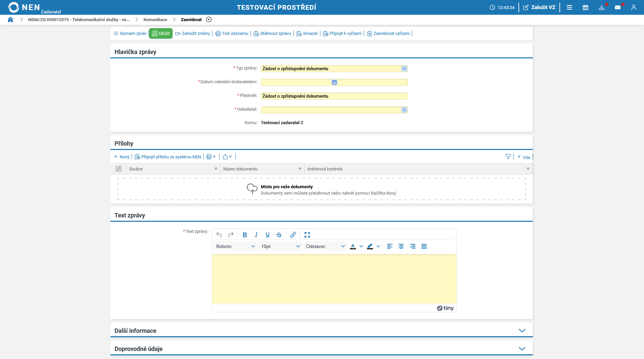This screenshot has height=359, width=644.
Task: Open the hamburger main menu
Action: point(569,7)
